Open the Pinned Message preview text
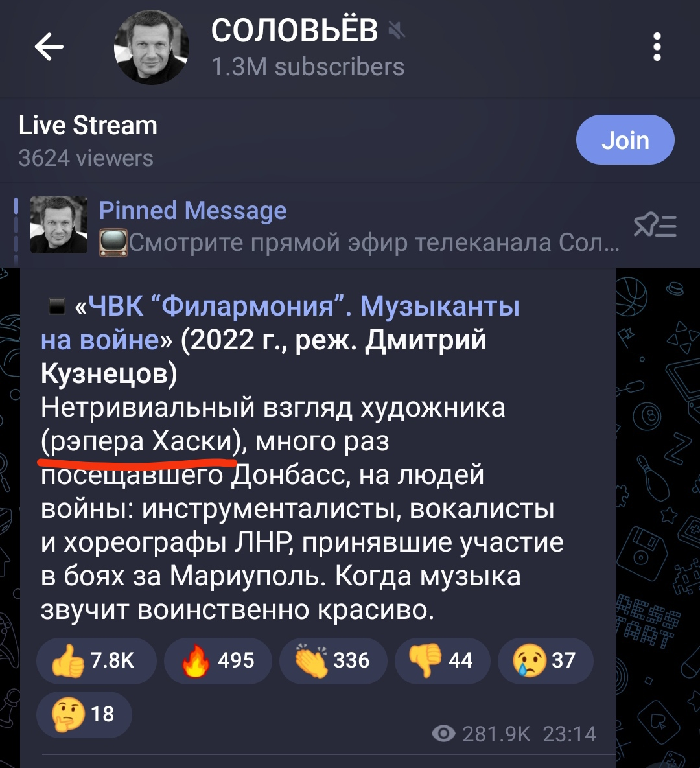 click(x=359, y=226)
